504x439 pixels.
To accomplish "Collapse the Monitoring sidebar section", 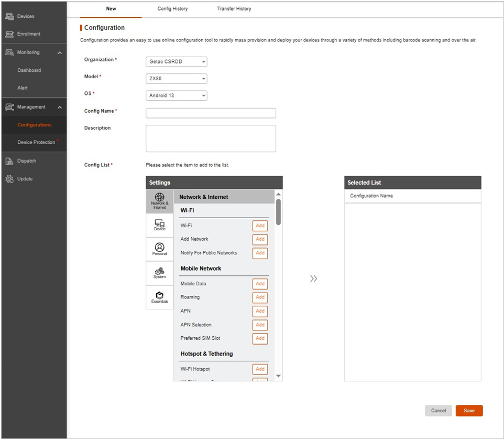I will point(60,53).
